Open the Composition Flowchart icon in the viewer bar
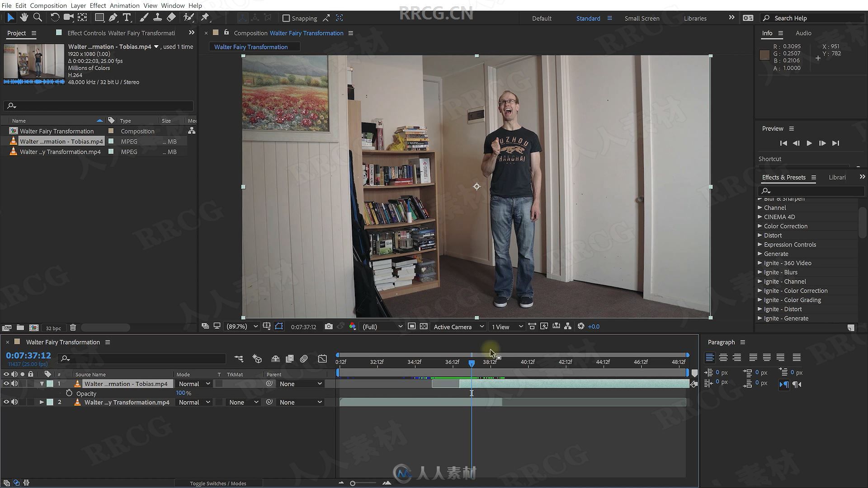 pyautogui.click(x=568, y=326)
